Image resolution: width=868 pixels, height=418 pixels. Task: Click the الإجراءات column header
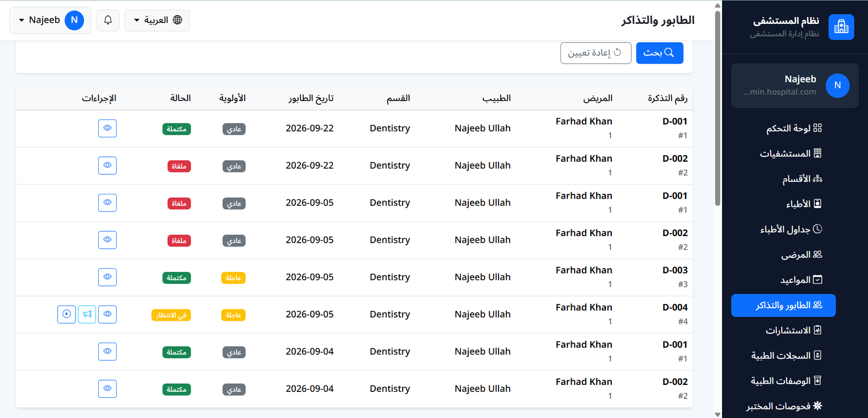click(99, 98)
